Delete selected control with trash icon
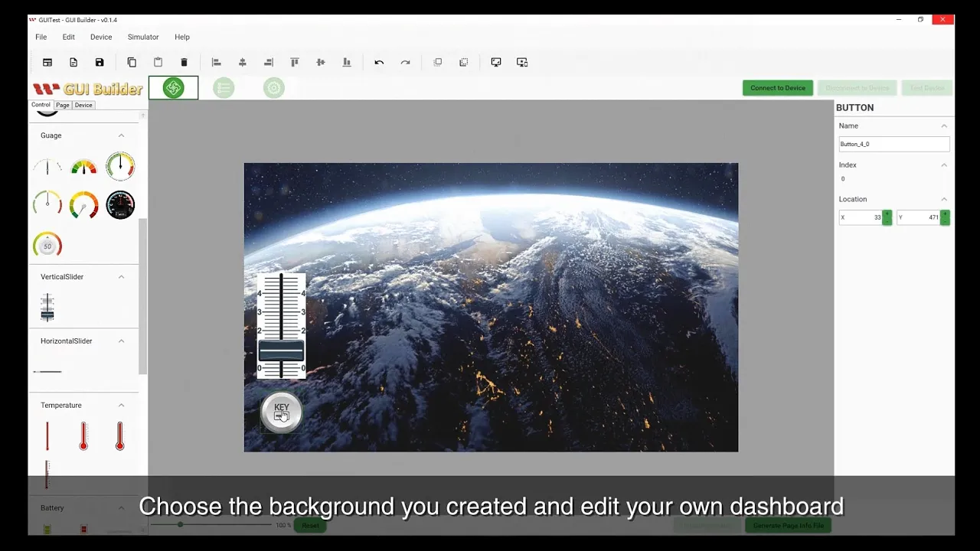The image size is (980, 551). click(x=184, y=62)
